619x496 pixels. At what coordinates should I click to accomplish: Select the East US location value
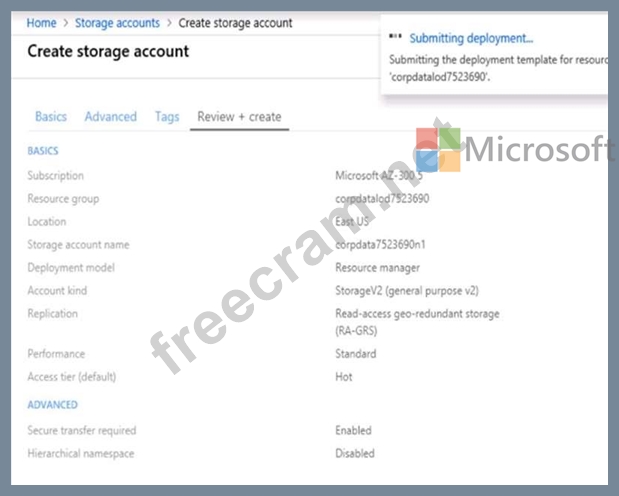point(352,222)
